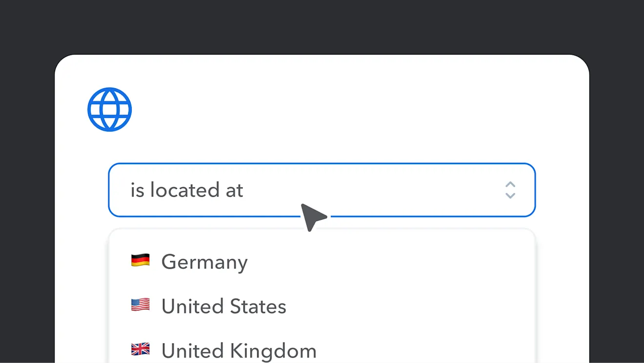Click the empty space in the Germany row

pos(390,262)
